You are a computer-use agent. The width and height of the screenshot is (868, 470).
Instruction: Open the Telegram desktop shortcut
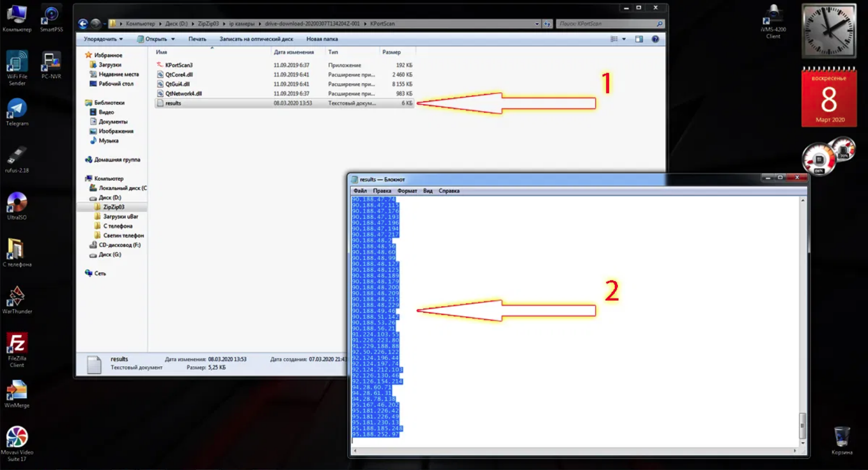17,112
